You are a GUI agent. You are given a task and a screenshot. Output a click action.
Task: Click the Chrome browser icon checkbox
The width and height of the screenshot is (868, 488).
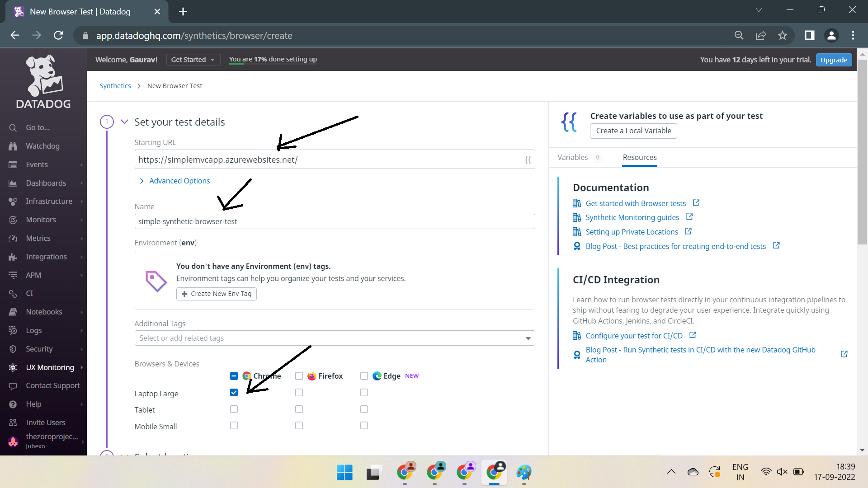234,376
